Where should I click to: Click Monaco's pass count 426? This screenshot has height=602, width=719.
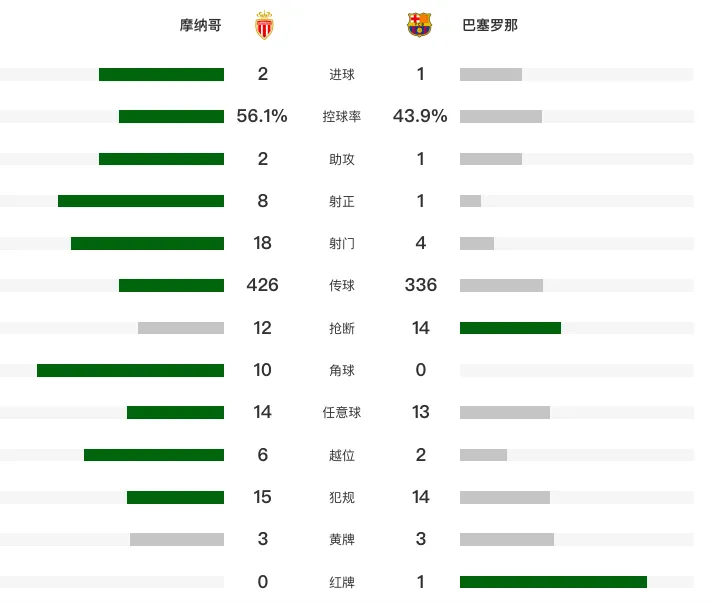tap(262, 285)
